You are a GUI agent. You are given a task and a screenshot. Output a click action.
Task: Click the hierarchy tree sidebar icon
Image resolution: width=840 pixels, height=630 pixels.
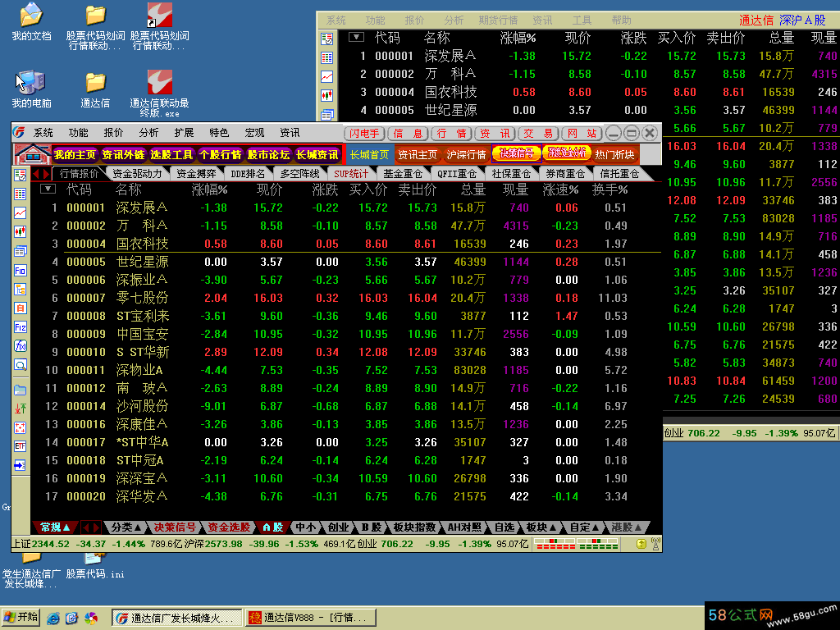21,290
